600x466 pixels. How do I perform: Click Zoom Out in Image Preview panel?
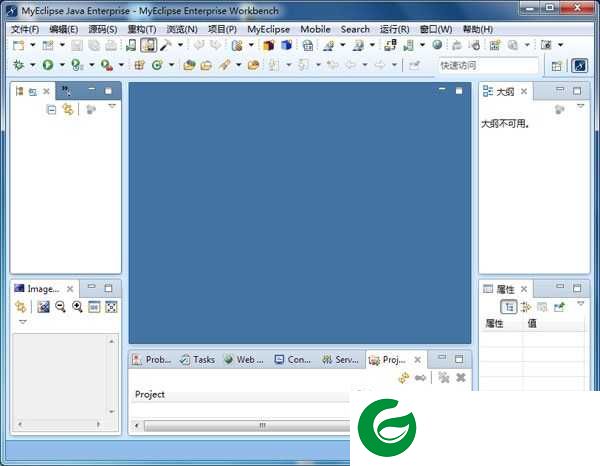click(60, 306)
